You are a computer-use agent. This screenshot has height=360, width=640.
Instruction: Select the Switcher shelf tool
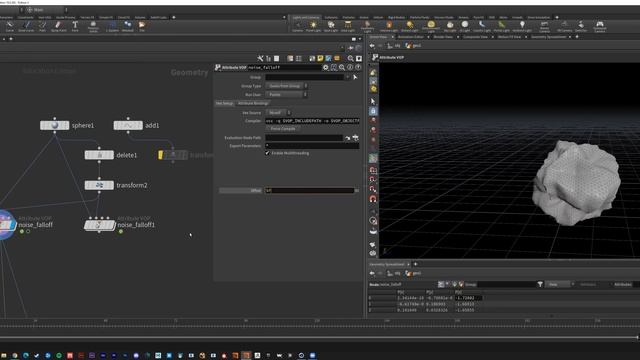pos(581,27)
